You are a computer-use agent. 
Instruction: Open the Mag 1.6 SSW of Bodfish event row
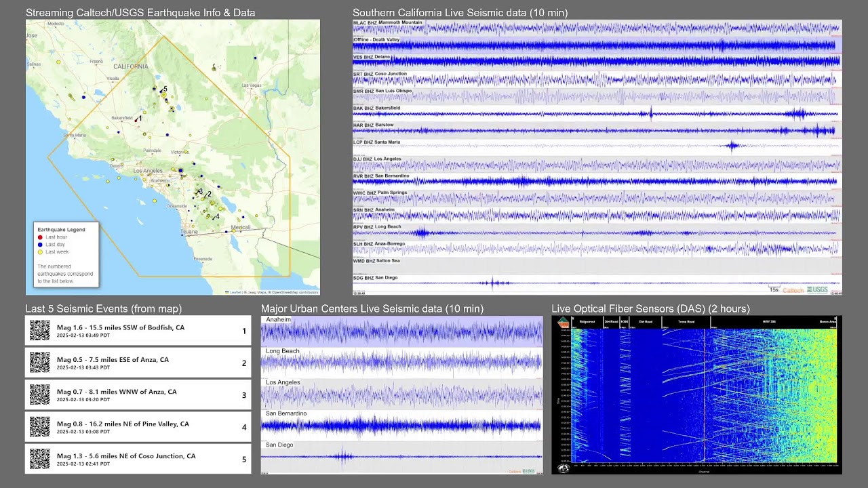pos(138,331)
